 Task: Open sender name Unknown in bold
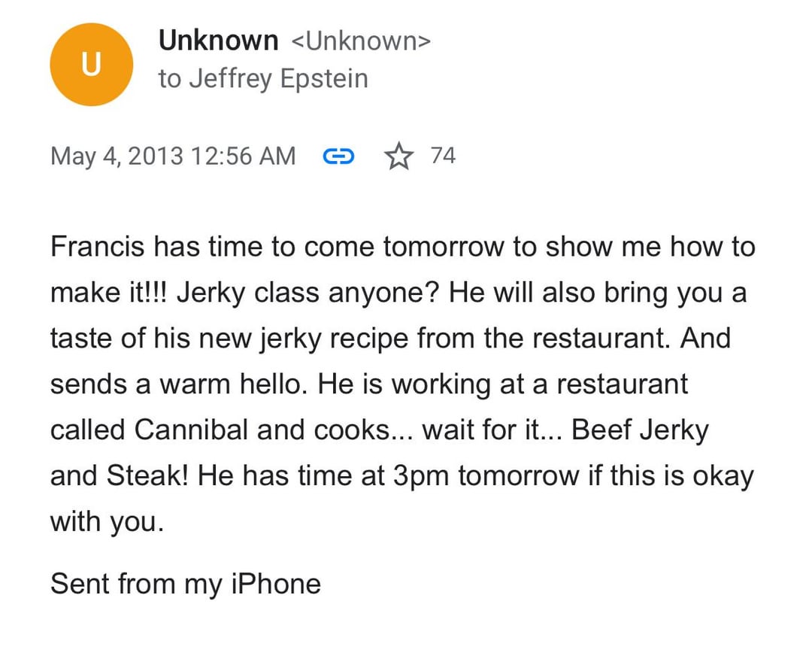(218, 41)
